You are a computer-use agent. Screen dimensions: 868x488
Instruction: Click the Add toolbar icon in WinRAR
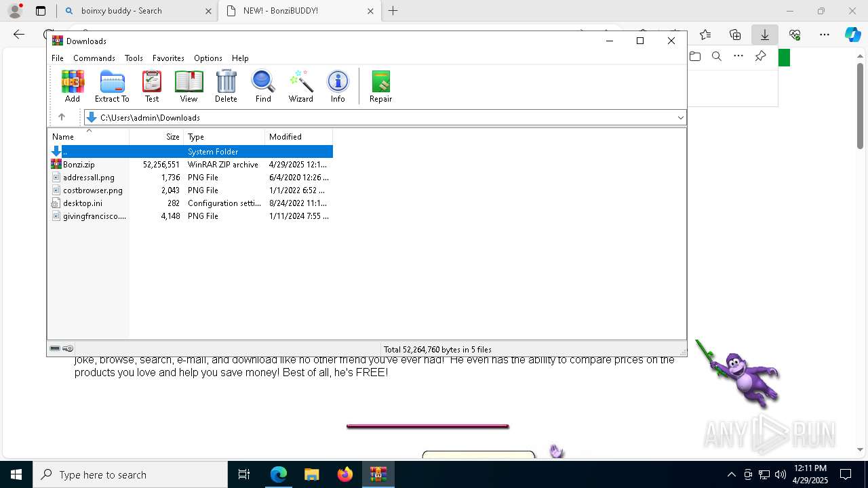point(73,86)
